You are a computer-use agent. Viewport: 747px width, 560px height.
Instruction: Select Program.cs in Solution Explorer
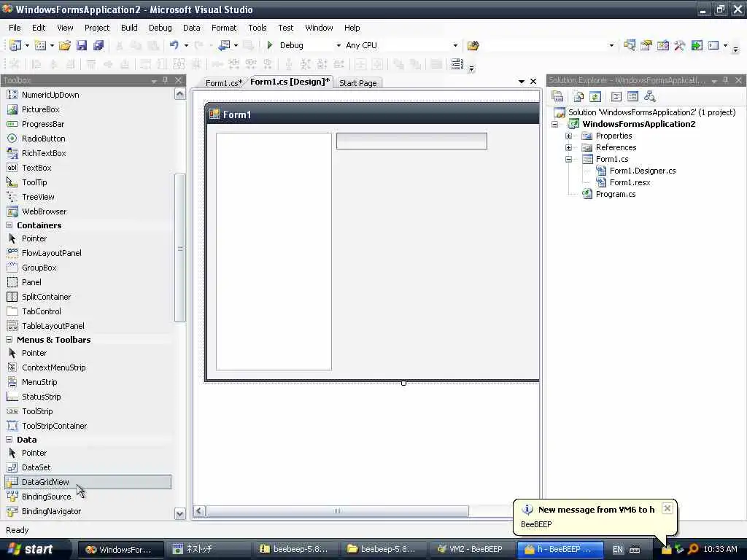click(615, 194)
